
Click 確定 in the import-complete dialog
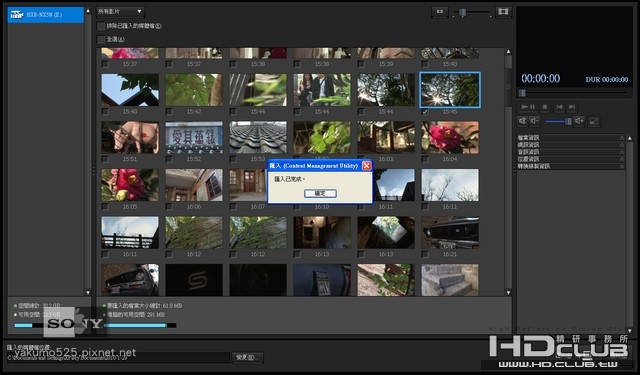(x=320, y=193)
